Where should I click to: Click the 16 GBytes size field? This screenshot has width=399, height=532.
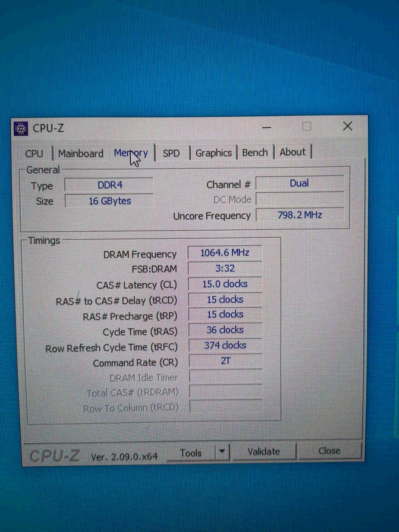(109, 201)
